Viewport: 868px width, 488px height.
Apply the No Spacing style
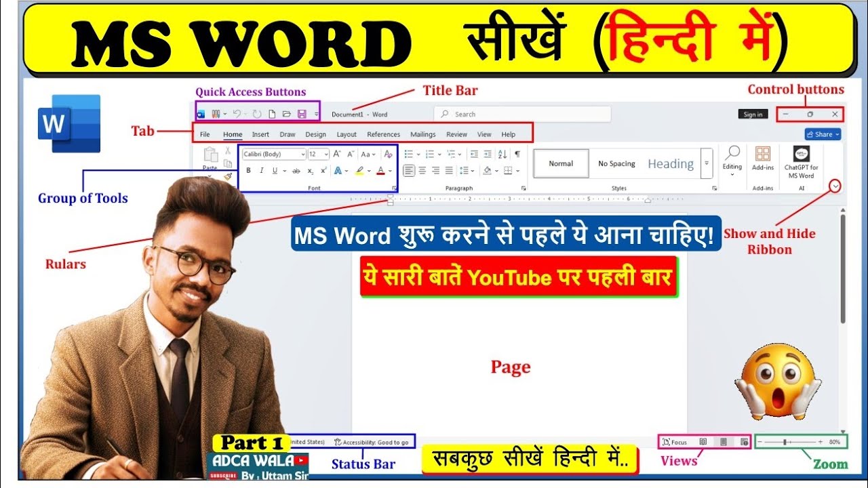(616, 163)
